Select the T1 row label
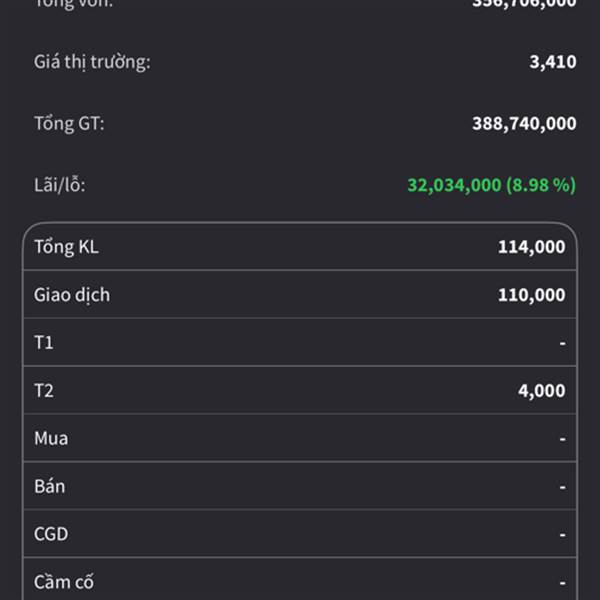Screen dimensions: 600x600 pyautogui.click(x=44, y=343)
